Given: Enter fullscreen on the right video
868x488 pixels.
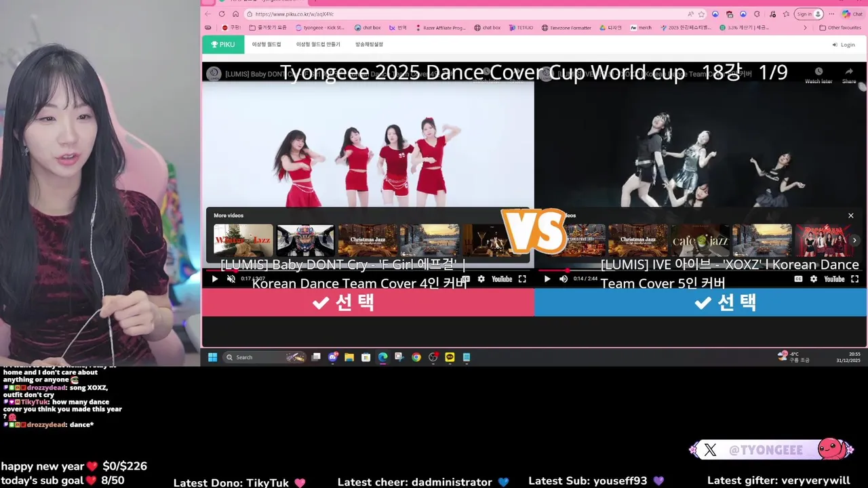Looking at the screenshot, I should click(854, 279).
